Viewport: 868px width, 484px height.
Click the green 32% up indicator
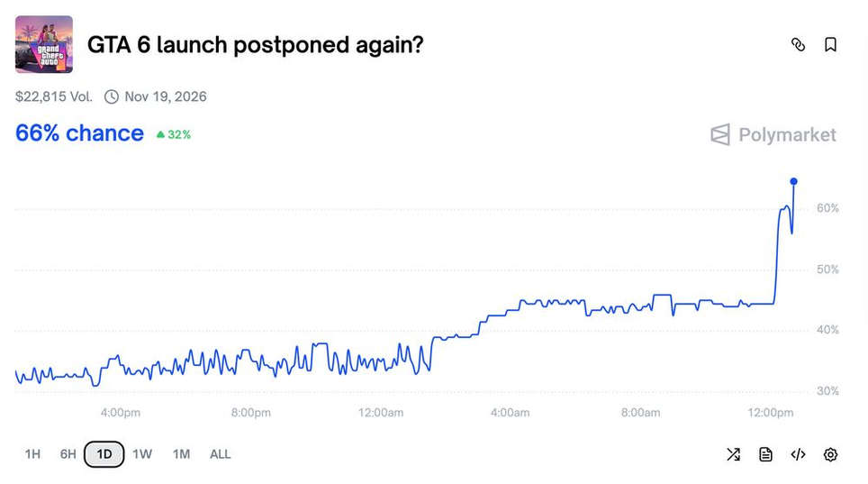point(174,134)
